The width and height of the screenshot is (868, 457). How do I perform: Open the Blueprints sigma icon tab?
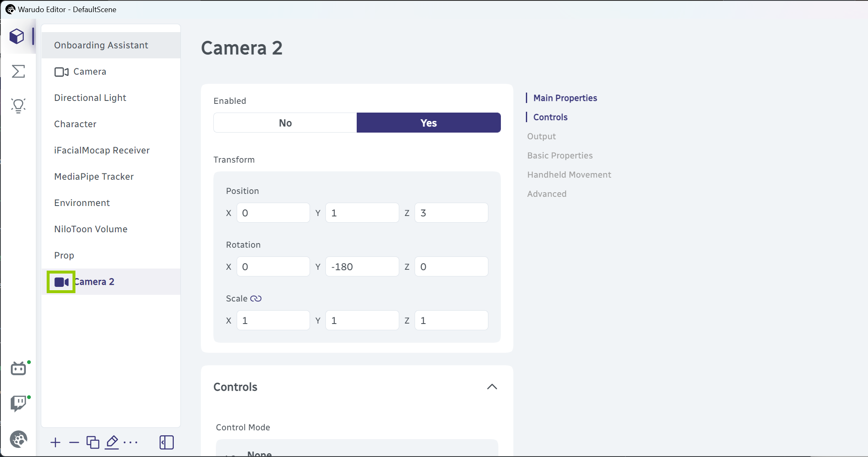pos(18,71)
